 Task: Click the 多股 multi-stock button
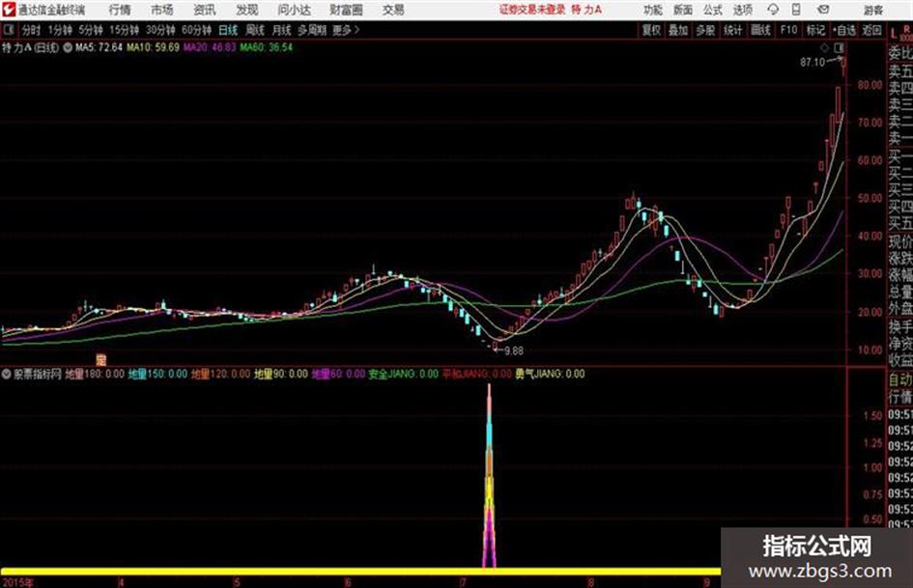(705, 30)
